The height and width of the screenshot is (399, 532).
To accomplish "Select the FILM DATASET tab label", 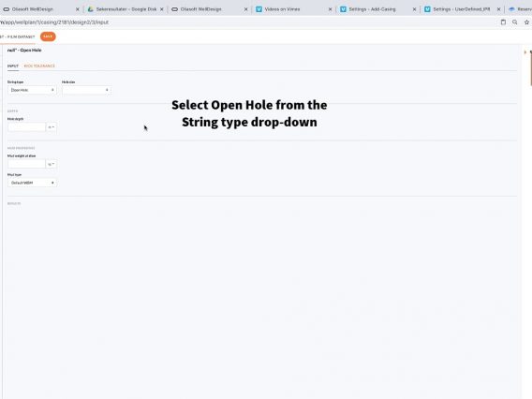I will pyautogui.click(x=17, y=37).
